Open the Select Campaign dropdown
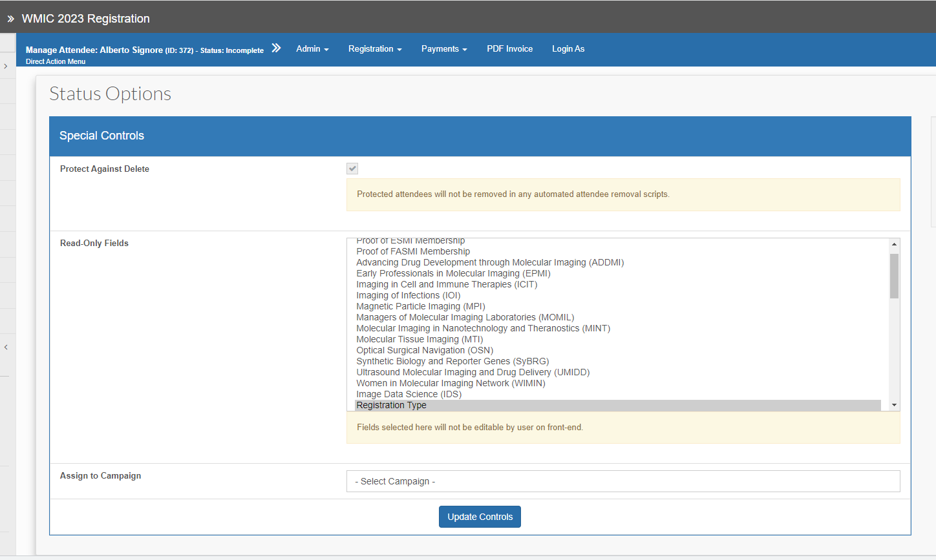Image resolution: width=936 pixels, height=560 pixels. (623, 481)
